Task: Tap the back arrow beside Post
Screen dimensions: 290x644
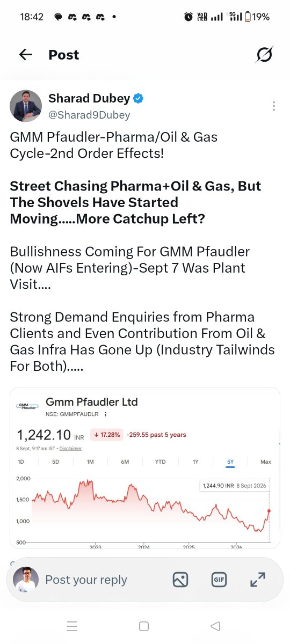Action: pos(25,55)
